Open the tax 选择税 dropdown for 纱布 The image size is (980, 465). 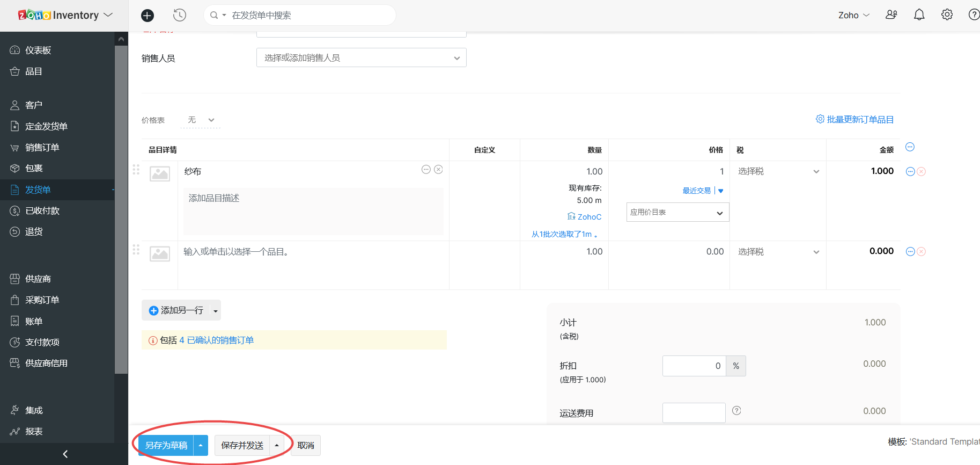777,172
